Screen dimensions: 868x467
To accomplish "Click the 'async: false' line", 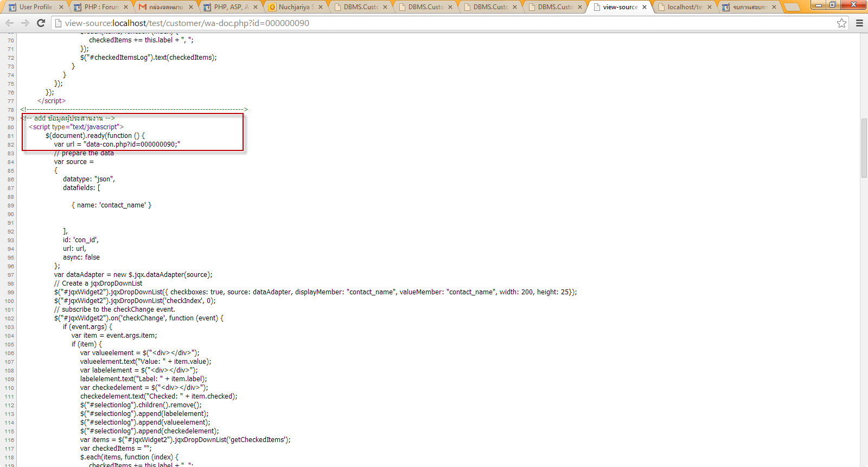I will click(x=81, y=257).
